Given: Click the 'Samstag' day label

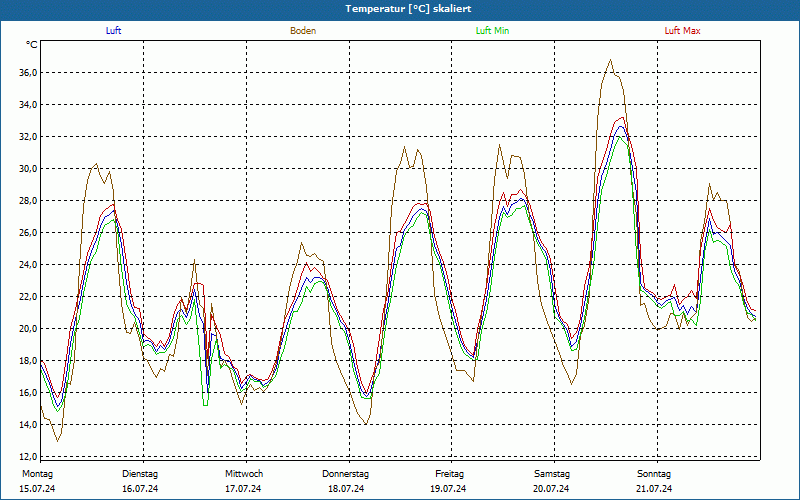Looking at the screenshot, I should coord(552,474).
